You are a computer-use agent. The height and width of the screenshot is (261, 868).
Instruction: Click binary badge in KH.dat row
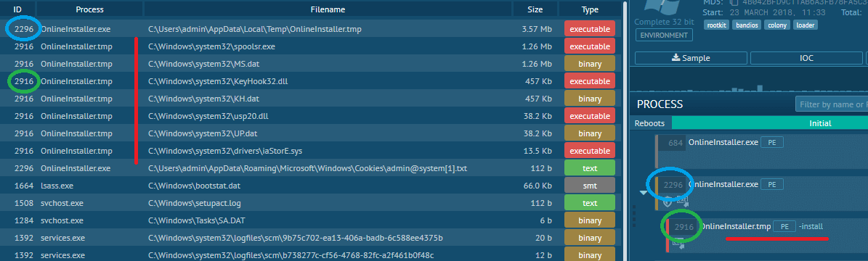[x=590, y=99]
